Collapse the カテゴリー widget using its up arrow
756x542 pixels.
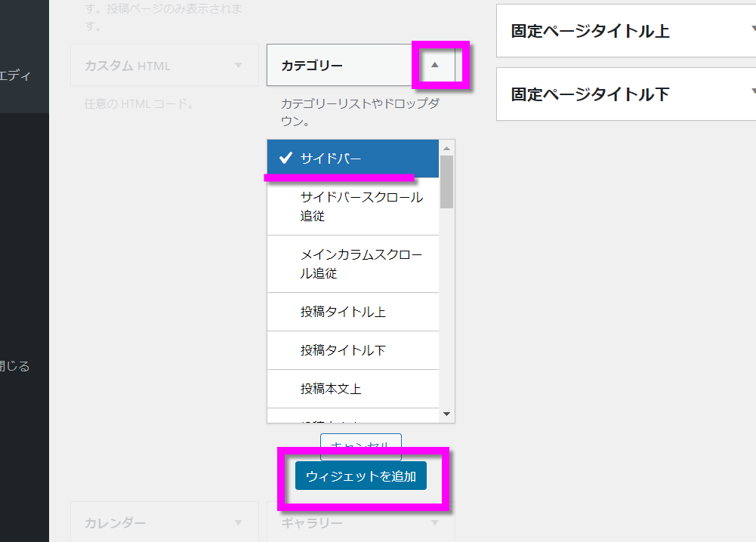click(x=434, y=66)
